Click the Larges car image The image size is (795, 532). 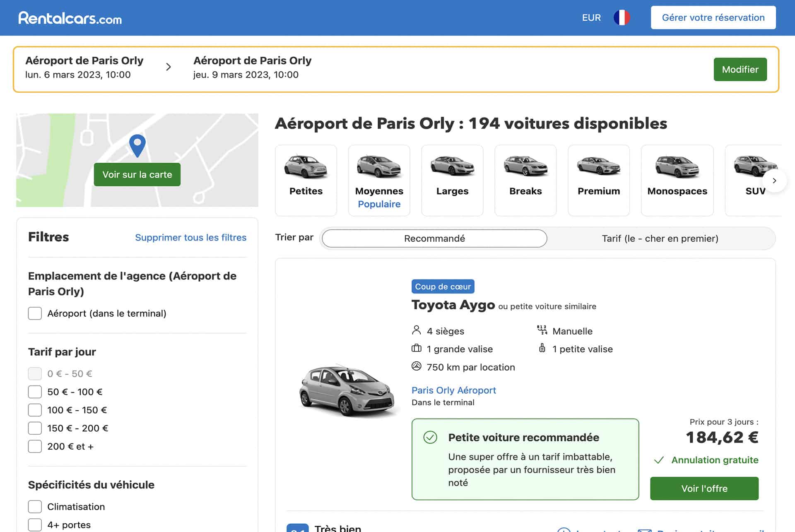452,166
